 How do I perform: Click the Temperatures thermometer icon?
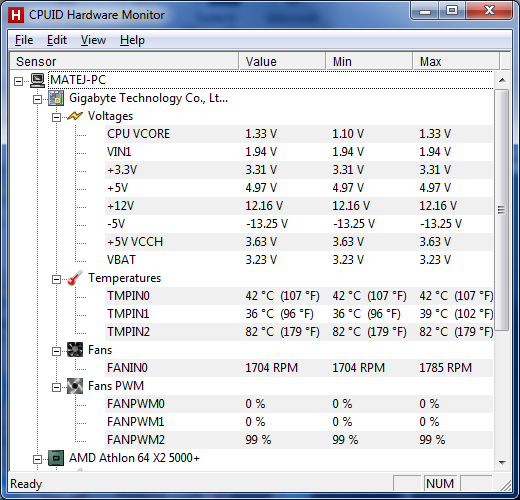[x=75, y=278]
